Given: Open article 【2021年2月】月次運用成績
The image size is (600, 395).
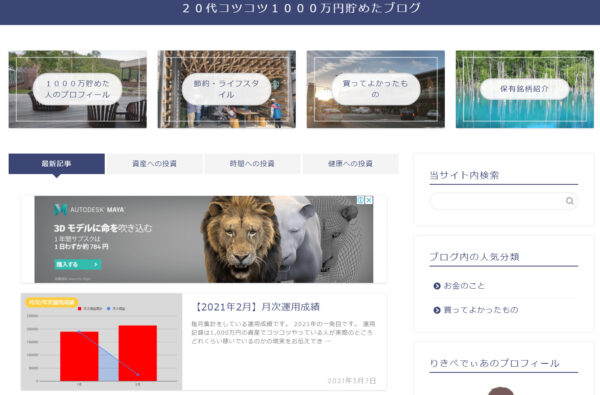Looking at the screenshot, I should [x=256, y=307].
